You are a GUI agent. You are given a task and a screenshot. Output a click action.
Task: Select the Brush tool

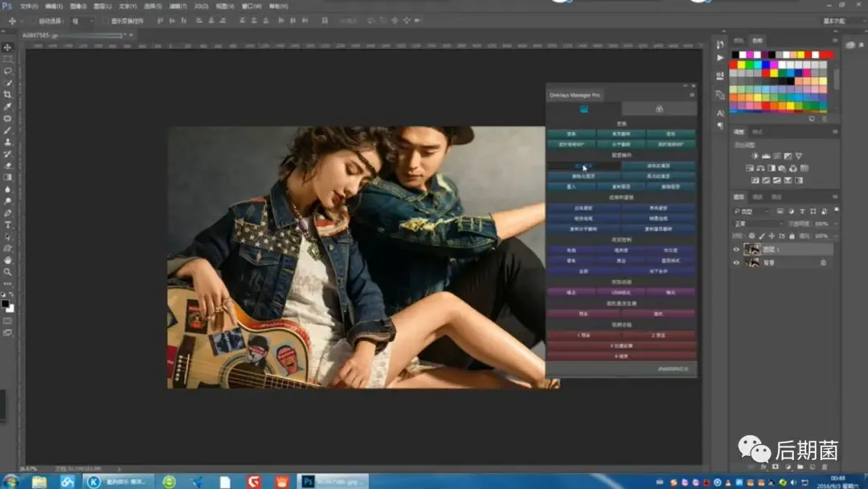pos(8,129)
